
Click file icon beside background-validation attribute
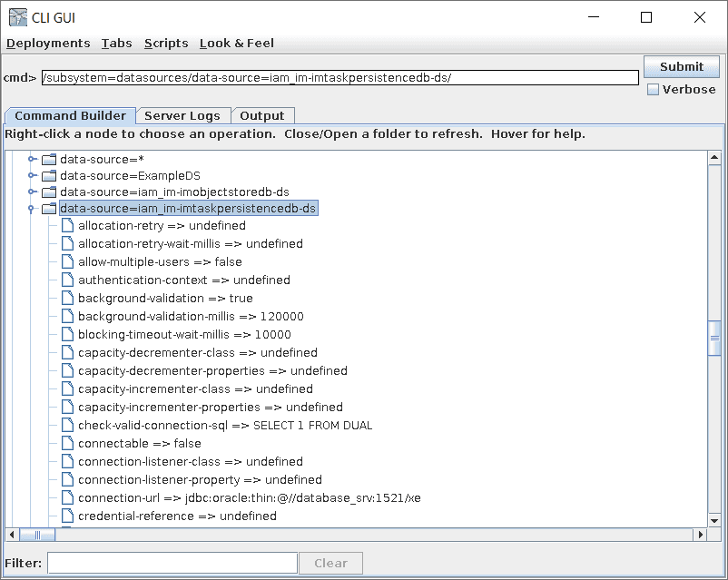coord(67,298)
